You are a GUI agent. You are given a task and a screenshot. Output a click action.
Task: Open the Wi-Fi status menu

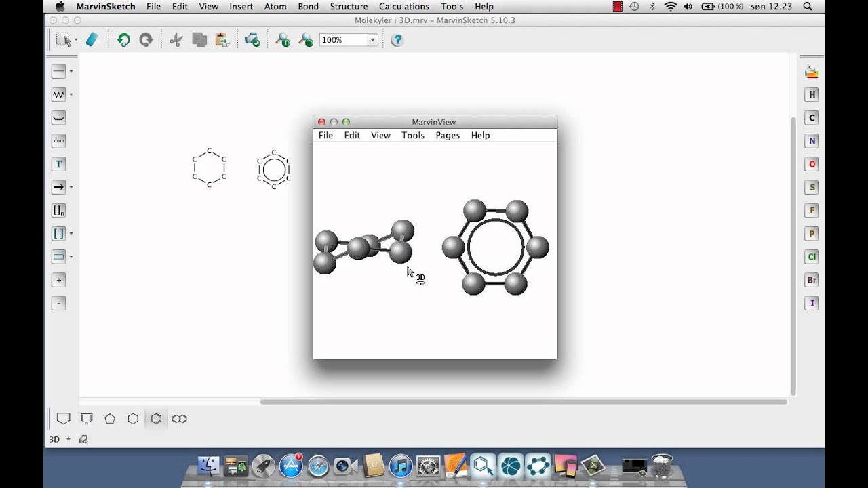pyautogui.click(x=671, y=7)
